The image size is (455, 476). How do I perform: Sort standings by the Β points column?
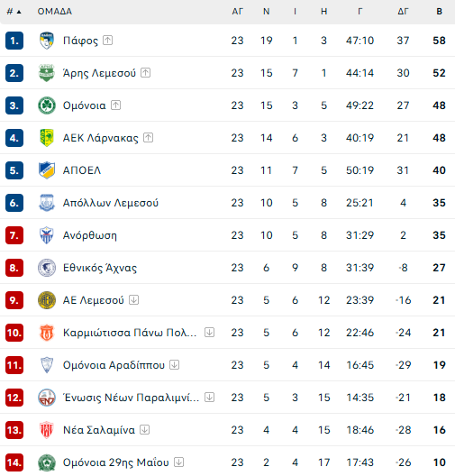pyautogui.click(x=439, y=12)
